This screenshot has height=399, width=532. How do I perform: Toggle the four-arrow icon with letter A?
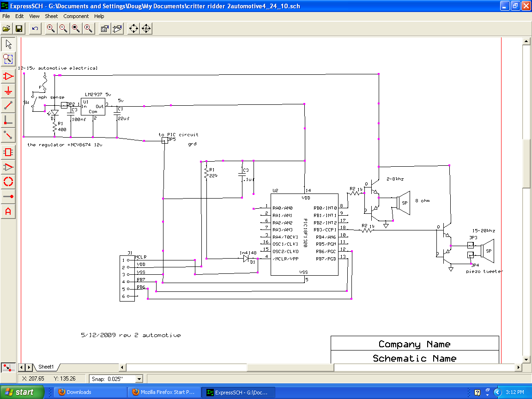pos(146,29)
